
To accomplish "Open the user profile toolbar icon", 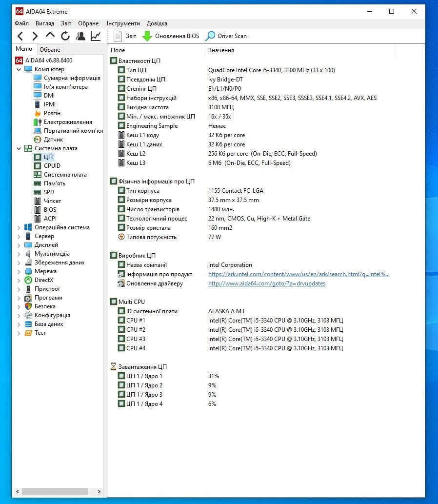I will 80,36.
